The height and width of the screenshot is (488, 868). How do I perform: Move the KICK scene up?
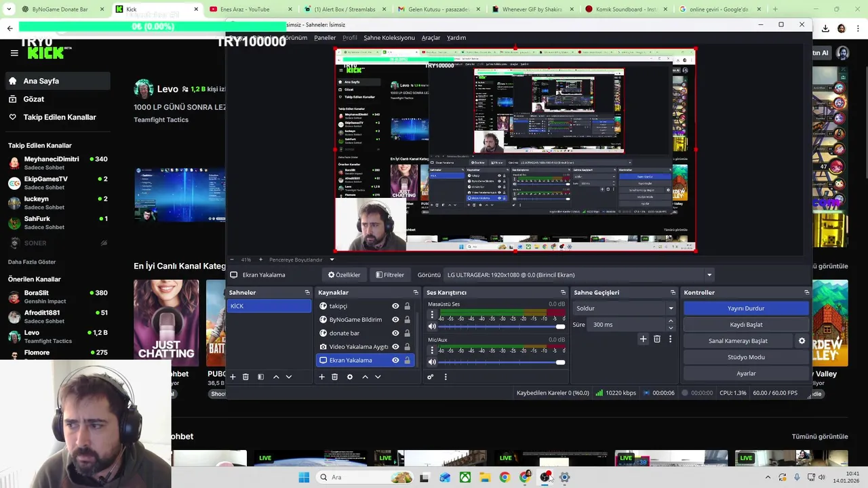(x=276, y=377)
